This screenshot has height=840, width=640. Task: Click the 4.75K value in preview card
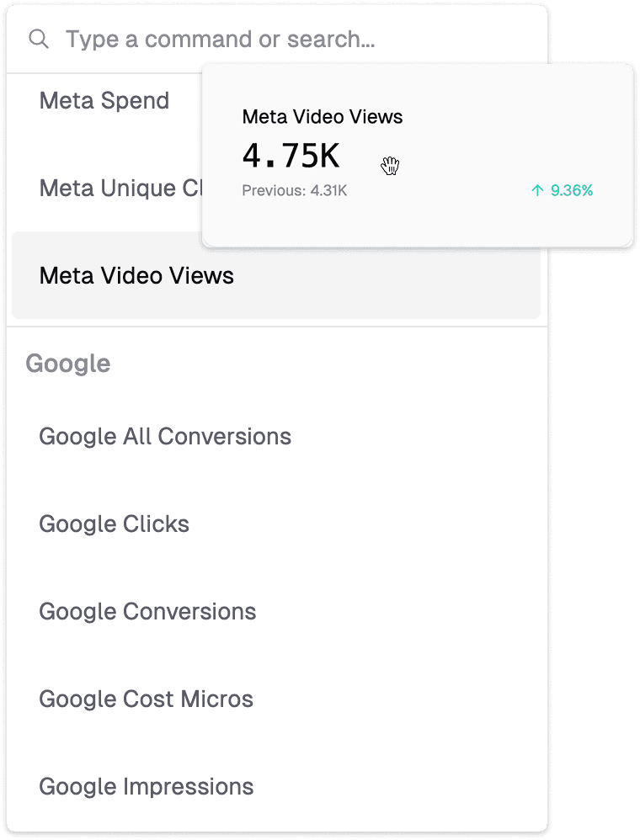[291, 156]
